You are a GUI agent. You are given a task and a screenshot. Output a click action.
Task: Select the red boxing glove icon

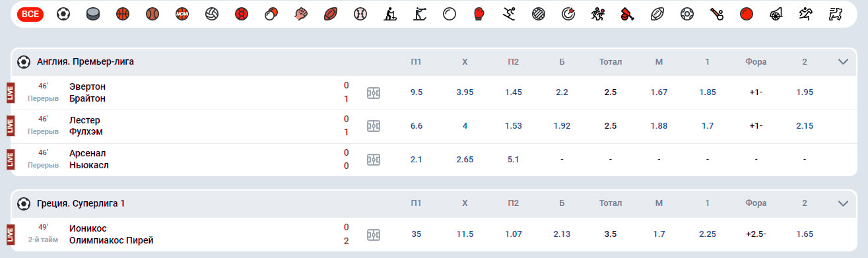(479, 14)
